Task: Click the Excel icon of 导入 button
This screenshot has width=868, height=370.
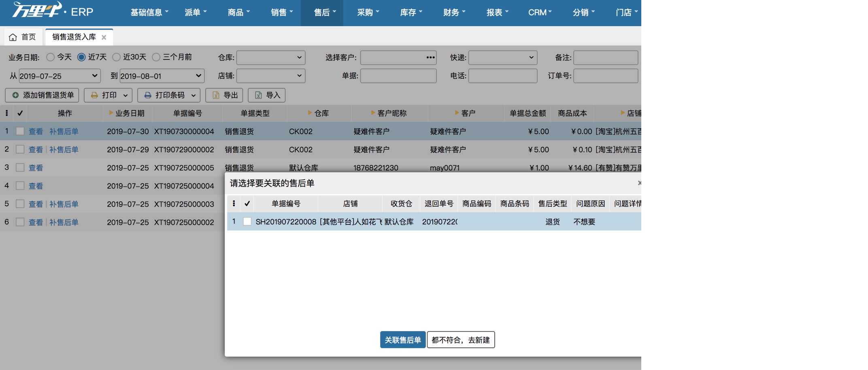Action: (x=258, y=95)
